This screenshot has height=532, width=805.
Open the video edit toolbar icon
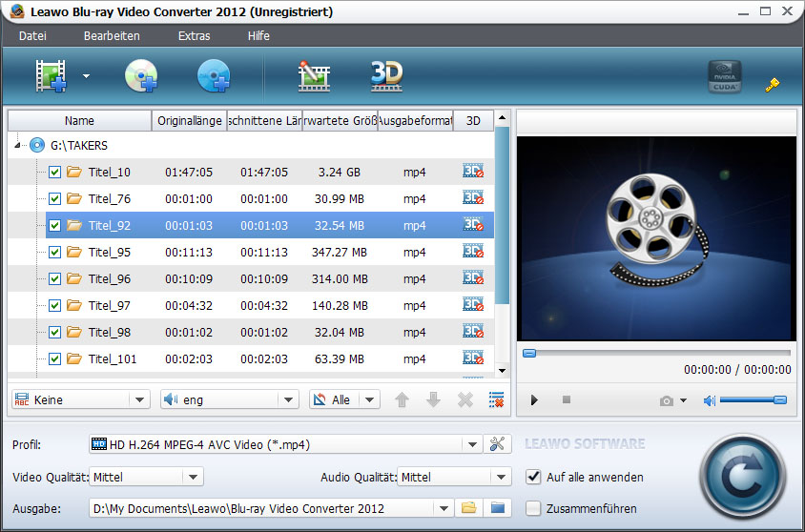tap(314, 76)
